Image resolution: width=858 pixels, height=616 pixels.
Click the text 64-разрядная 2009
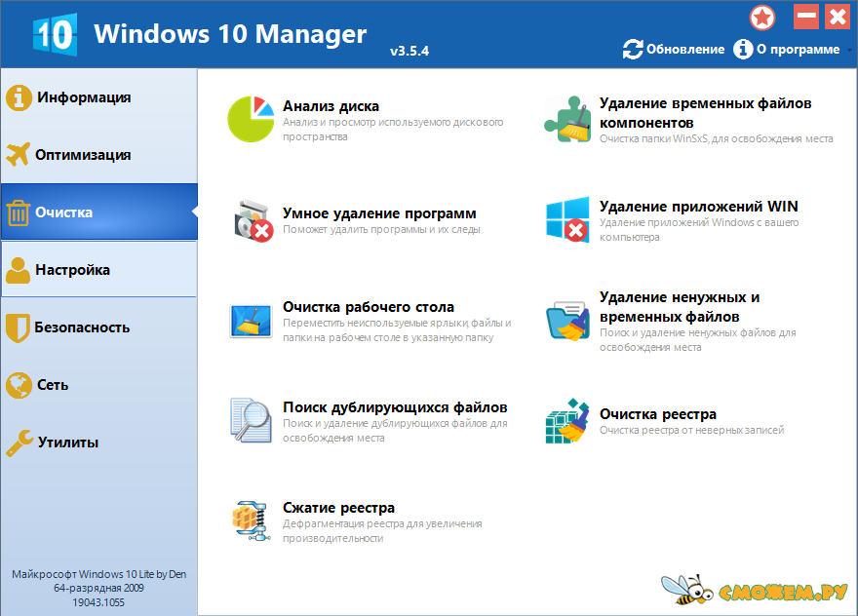tap(98, 588)
